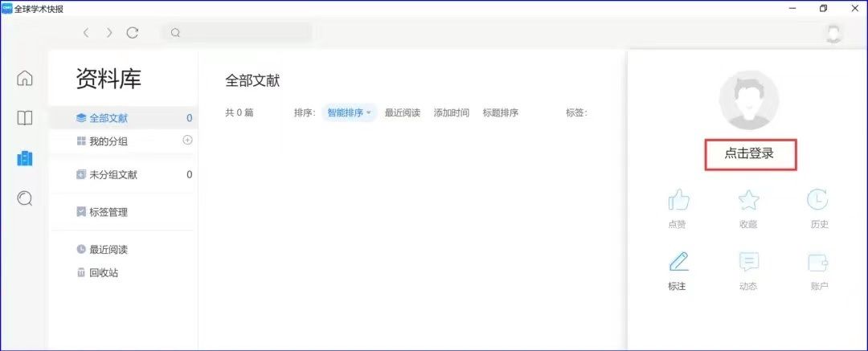Sort documents by 标题排序
Screen dimensions: 868x351
(x=500, y=113)
